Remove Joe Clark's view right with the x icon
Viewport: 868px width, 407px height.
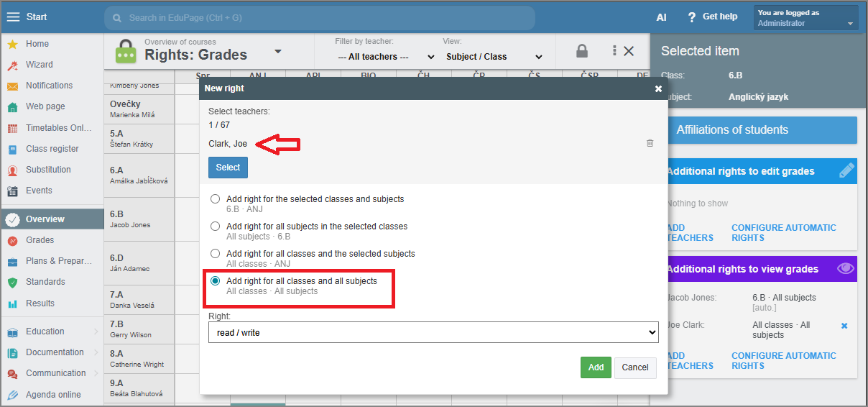pos(844,326)
